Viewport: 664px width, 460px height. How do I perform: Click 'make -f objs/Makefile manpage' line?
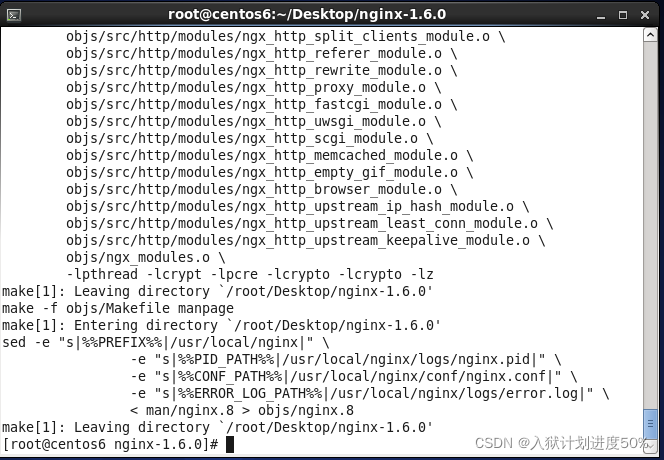118,308
